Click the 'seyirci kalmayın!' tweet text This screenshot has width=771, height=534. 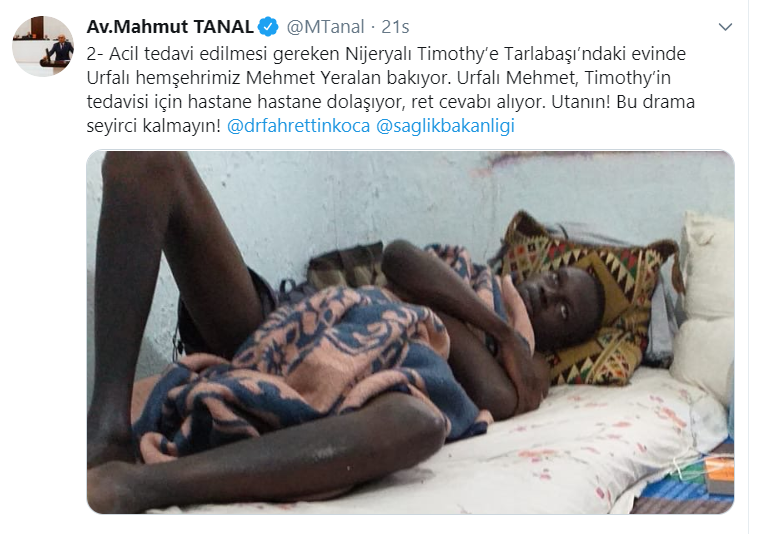[x=154, y=126]
